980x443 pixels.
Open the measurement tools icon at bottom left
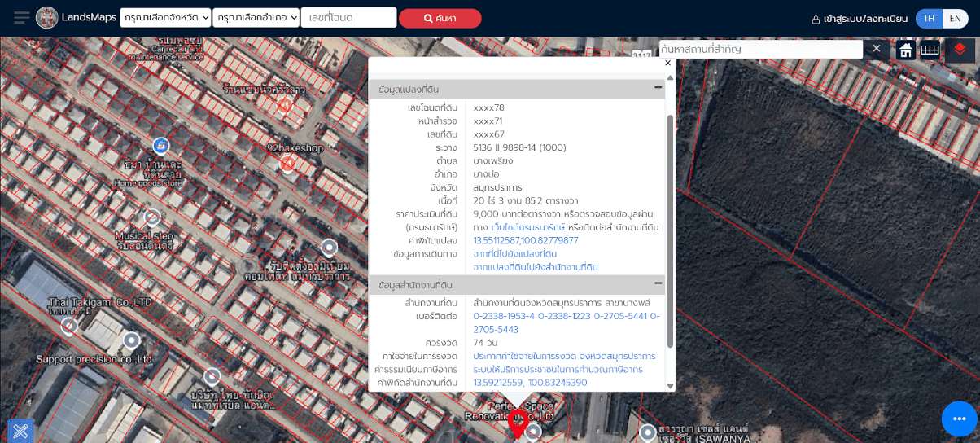[x=20, y=431]
